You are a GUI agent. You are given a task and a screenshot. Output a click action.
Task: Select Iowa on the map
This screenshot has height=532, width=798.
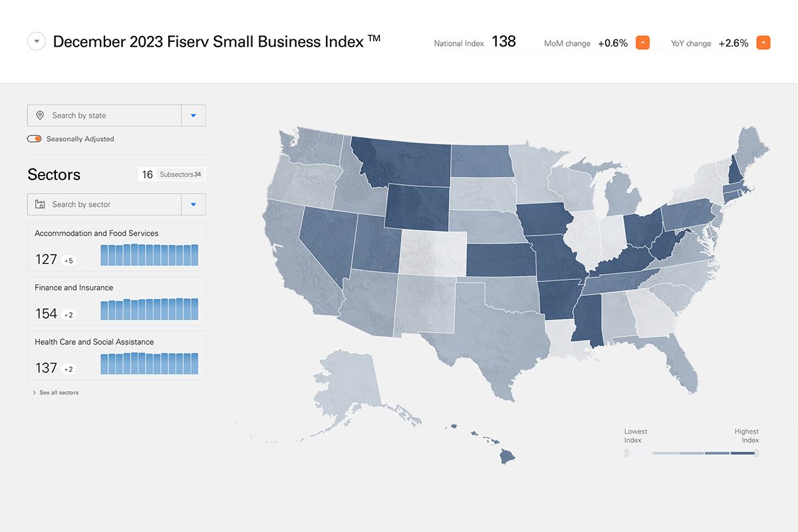543,219
